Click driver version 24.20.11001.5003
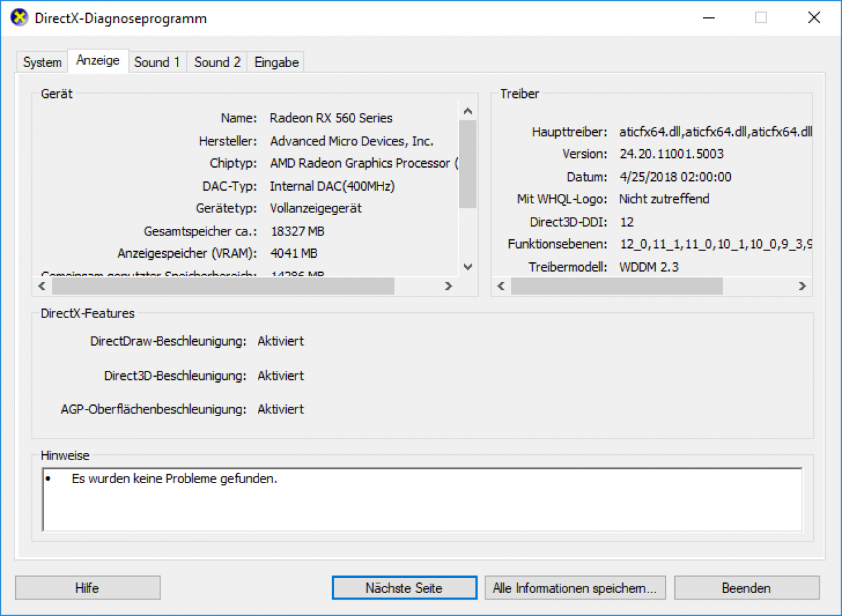 click(671, 154)
